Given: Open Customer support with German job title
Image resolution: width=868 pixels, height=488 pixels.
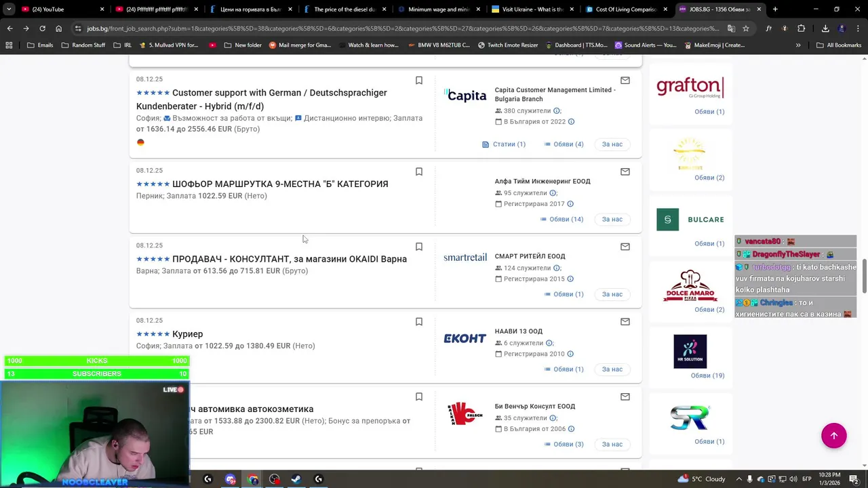Looking at the screenshot, I should [262, 100].
